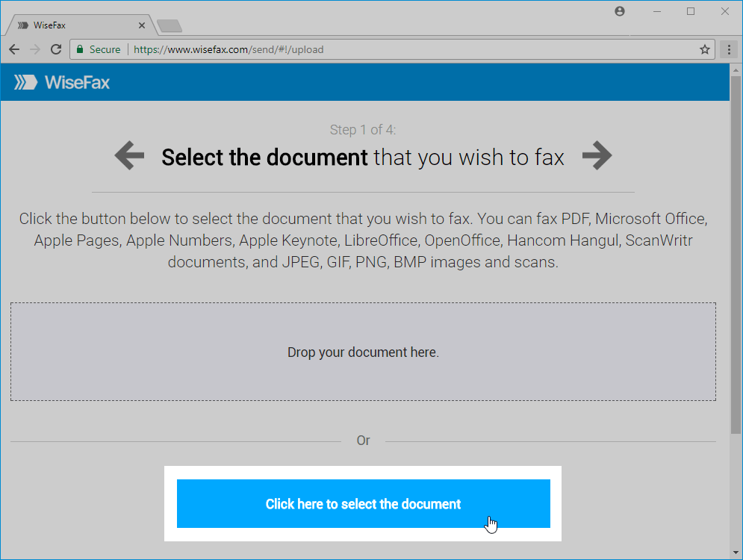Click the scrollbar up arrow
The width and height of the screenshot is (743, 560).
pyautogui.click(x=736, y=70)
